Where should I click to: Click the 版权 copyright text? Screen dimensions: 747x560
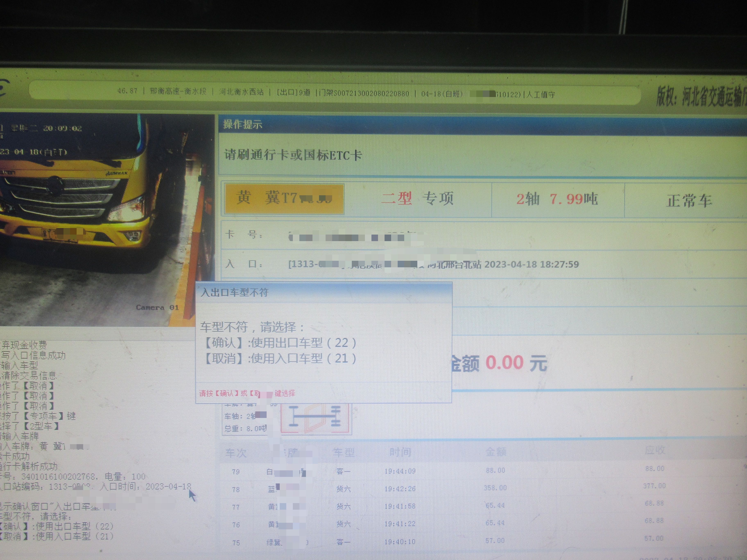701,97
